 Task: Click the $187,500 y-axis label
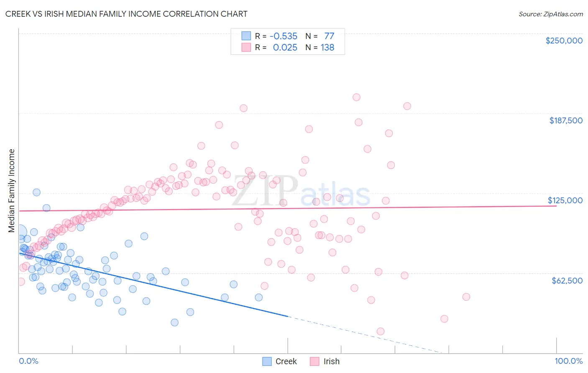coord(565,120)
